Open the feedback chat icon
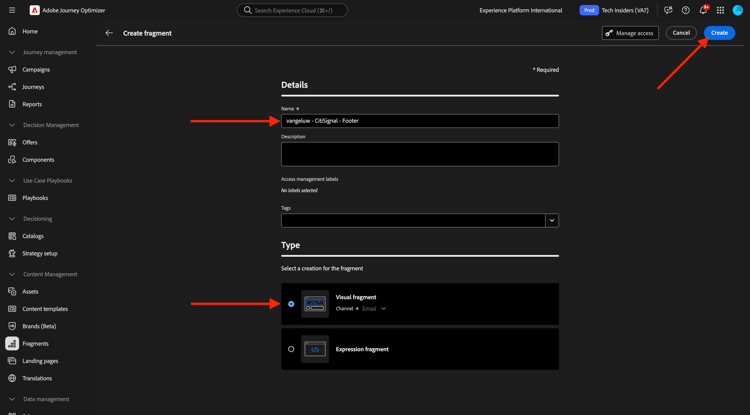 tap(668, 10)
